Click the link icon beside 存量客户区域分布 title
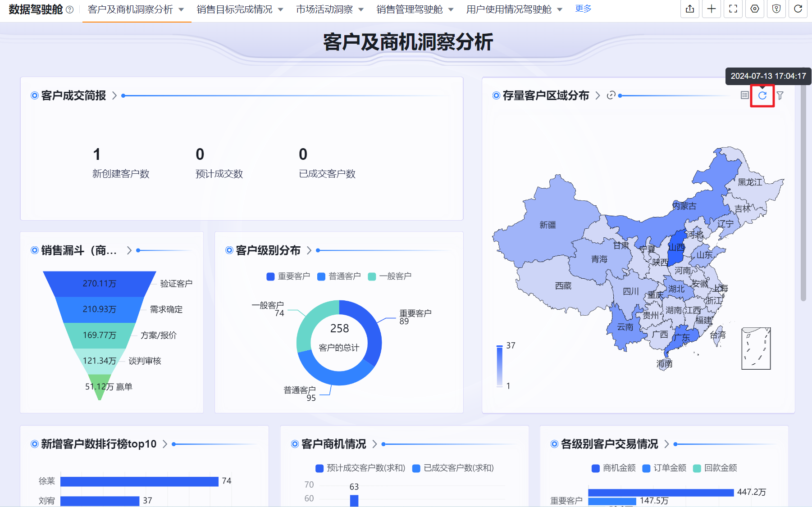Image resolution: width=812 pixels, height=507 pixels. 611,95
